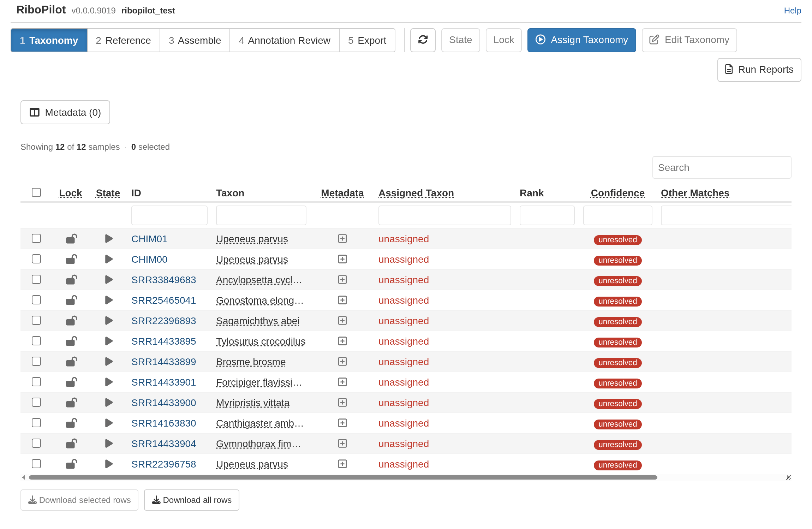The height and width of the screenshot is (529, 812).
Task: Toggle the lock icon for SRR14433899
Action: point(71,362)
